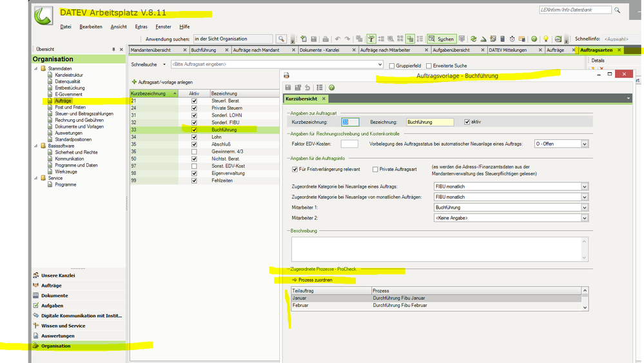Open the Auftragsstatus 'O - Offen' dropdown
Image resolution: width=644 pixels, height=363 pixels.
click(x=585, y=144)
